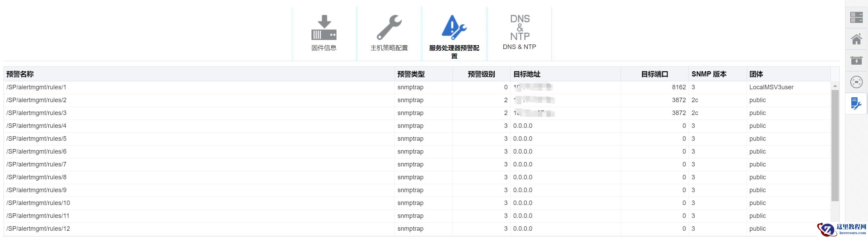Click the DNS & NTP text label
The image size is (868, 237).
pyautogui.click(x=519, y=47)
